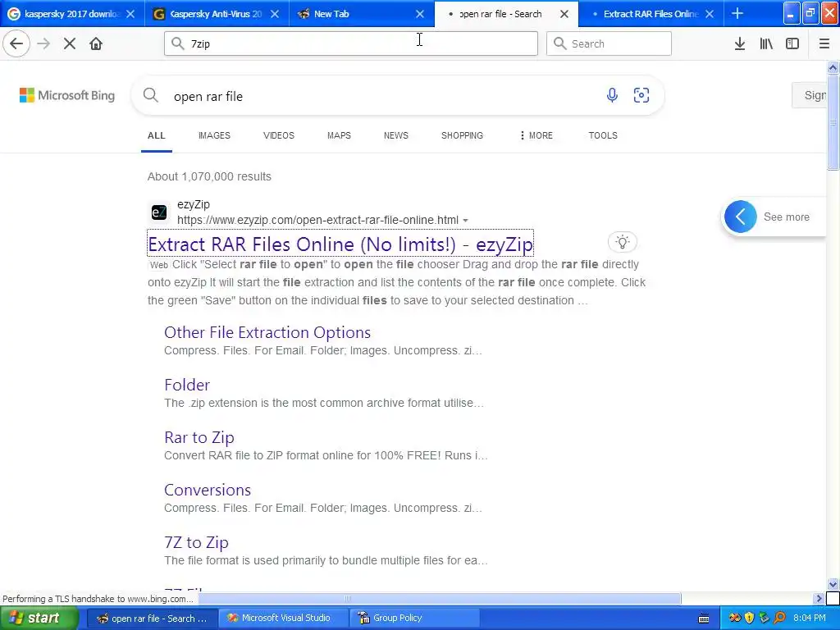840x630 pixels.
Task: Open the 'Other File Extraction Options' link
Action: pyautogui.click(x=267, y=332)
